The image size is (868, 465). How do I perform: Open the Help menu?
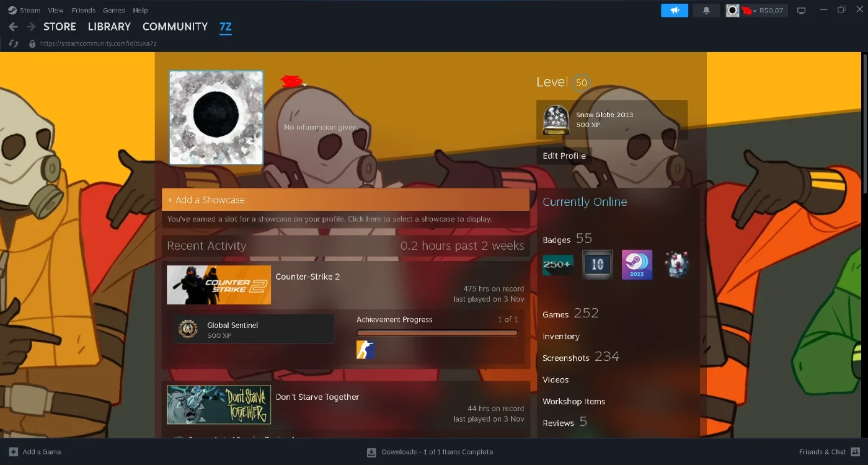pyautogui.click(x=141, y=11)
